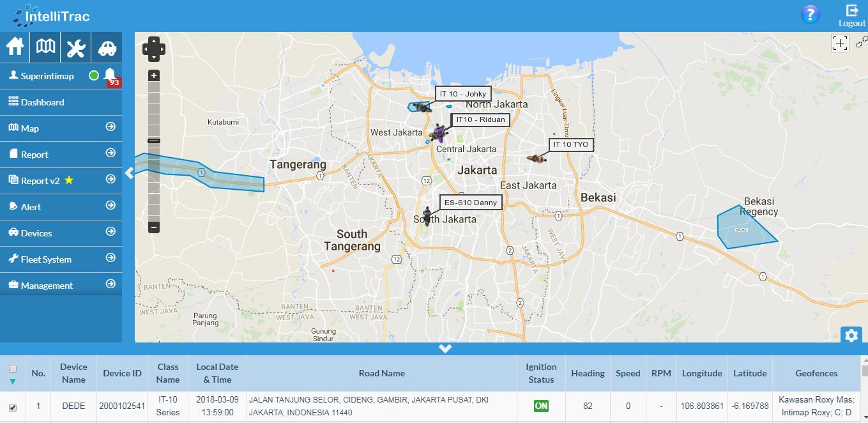Open the map icon tab

tap(45, 47)
